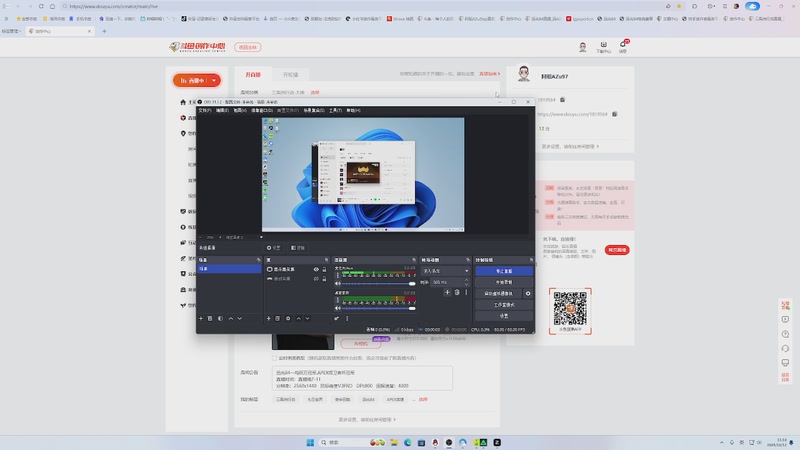Check the real-time cover capture checkbox
Screen dimensions: 800x450
tap(274, 358)
